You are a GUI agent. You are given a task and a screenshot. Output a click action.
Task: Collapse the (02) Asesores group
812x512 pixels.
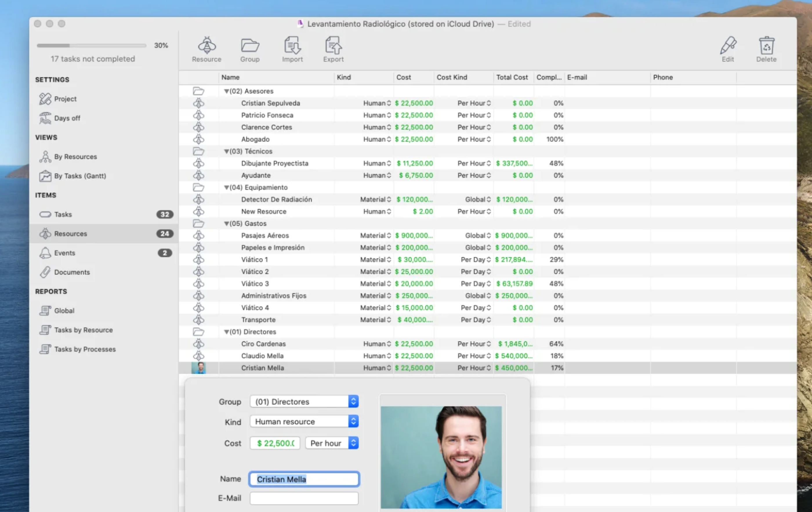coord(226,91)
